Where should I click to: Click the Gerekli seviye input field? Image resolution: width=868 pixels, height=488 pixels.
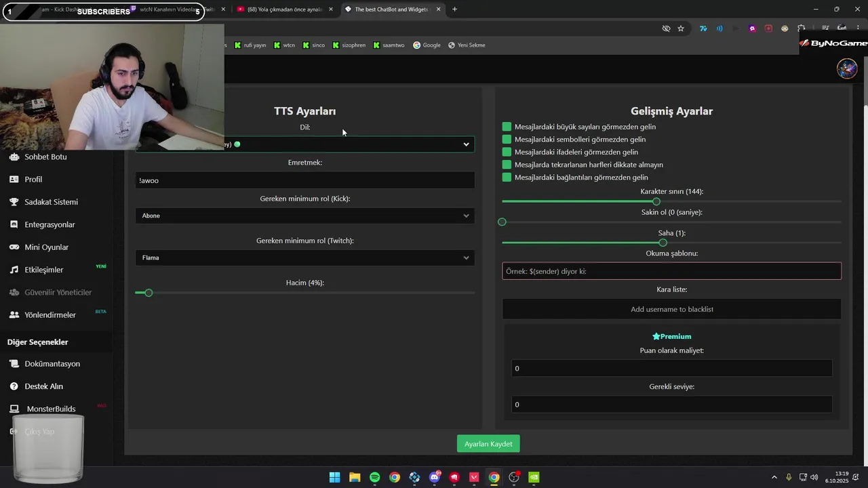coord(671,405)
